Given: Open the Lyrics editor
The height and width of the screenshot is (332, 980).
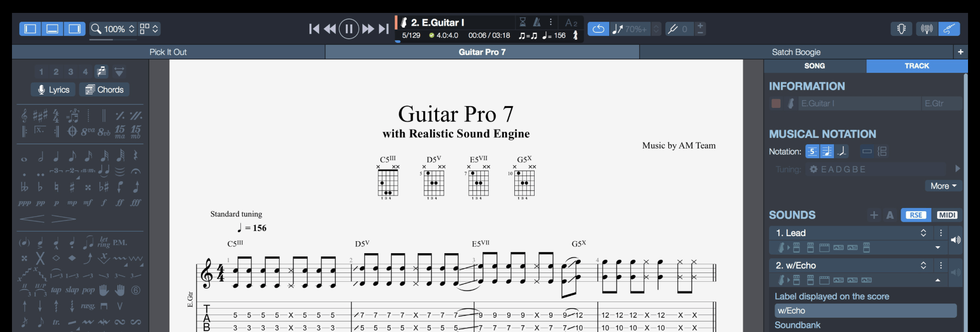Looking at the screenshot, I should 53,89.
